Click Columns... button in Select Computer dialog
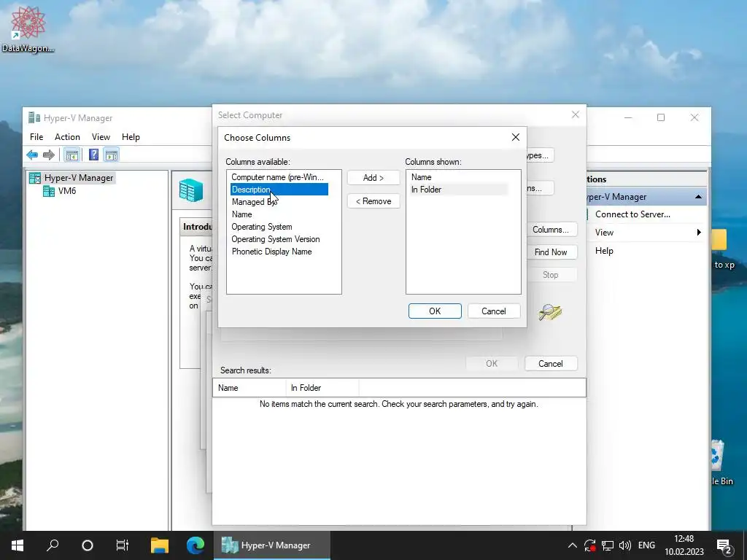Viewport: 747px width, 560px height. tap(551, 230)
